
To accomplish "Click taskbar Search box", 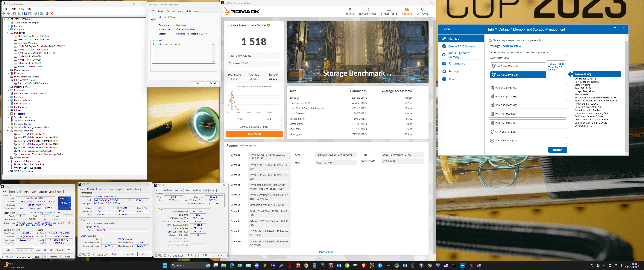I will 190,265.
